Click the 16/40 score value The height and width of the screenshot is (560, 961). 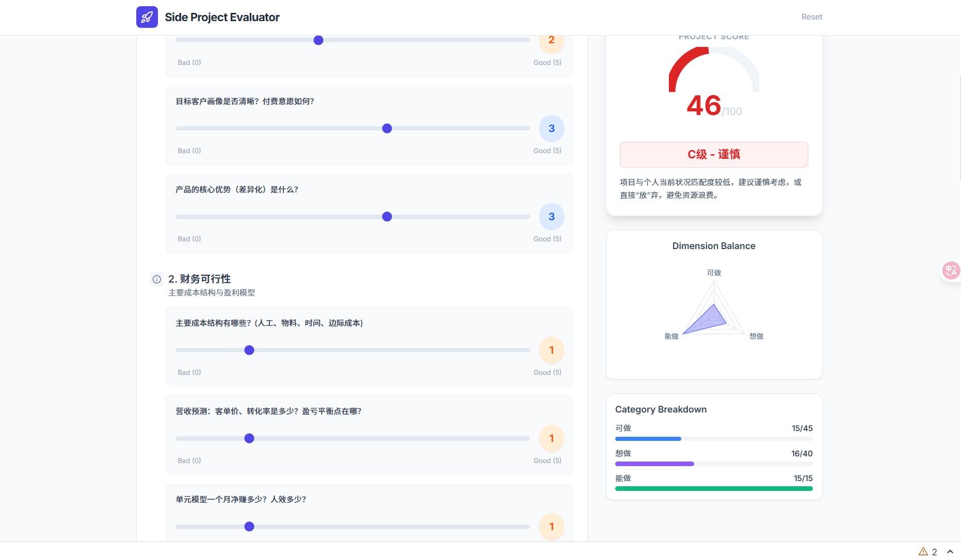tap(802, 454)
